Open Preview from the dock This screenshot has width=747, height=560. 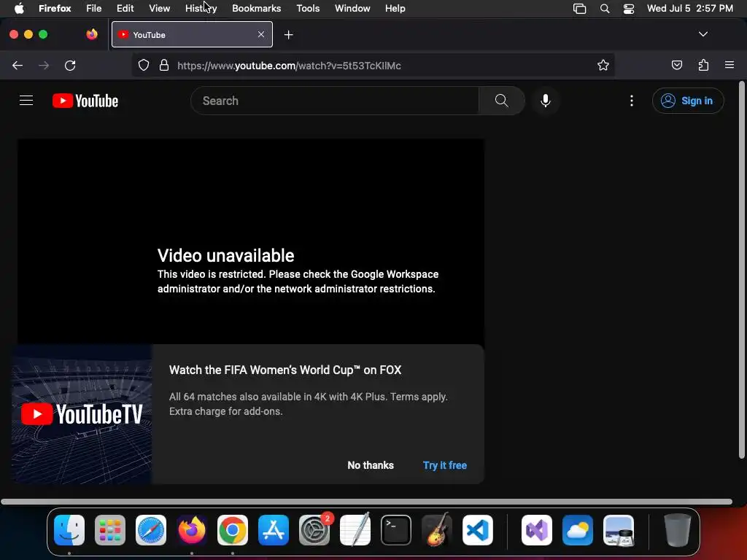pyautogui.click(x=619, y=530)
